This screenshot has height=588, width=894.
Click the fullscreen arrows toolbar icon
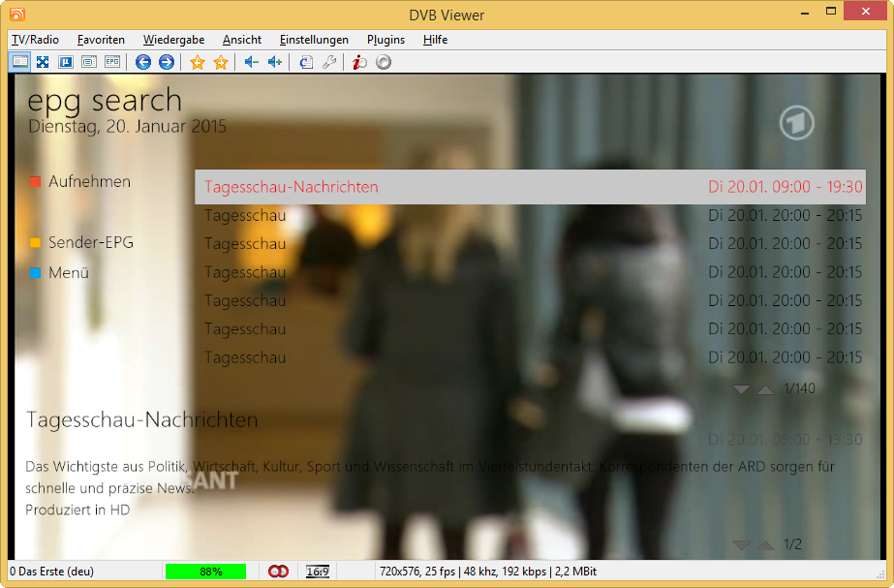coord(43,62)
